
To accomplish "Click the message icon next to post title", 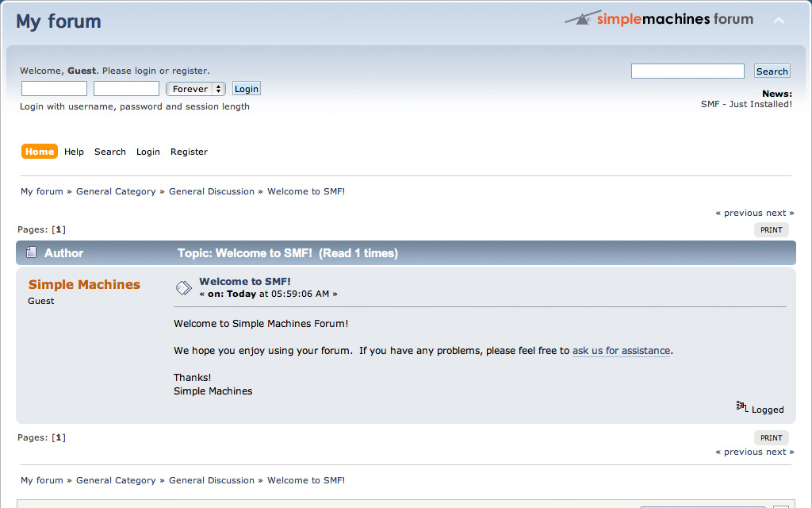I will 183,287.
